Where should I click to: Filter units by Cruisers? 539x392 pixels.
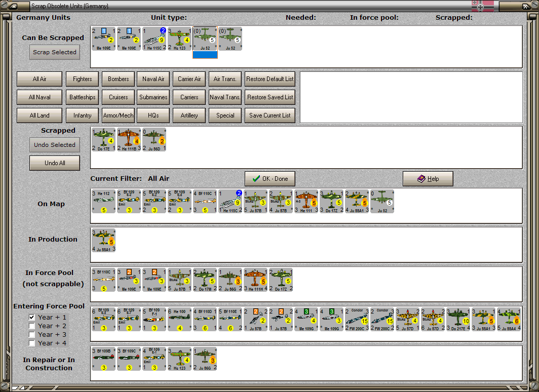tap(118, 97)
